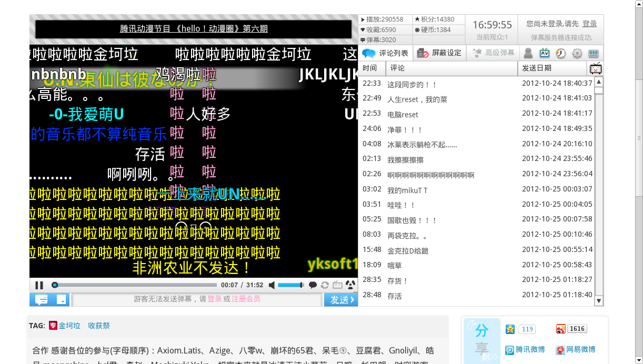This screenshot has width=643, height=364.
Task: Share to 腾讯微博 link text
Action: pyautogui.click(x=530, y=349)
